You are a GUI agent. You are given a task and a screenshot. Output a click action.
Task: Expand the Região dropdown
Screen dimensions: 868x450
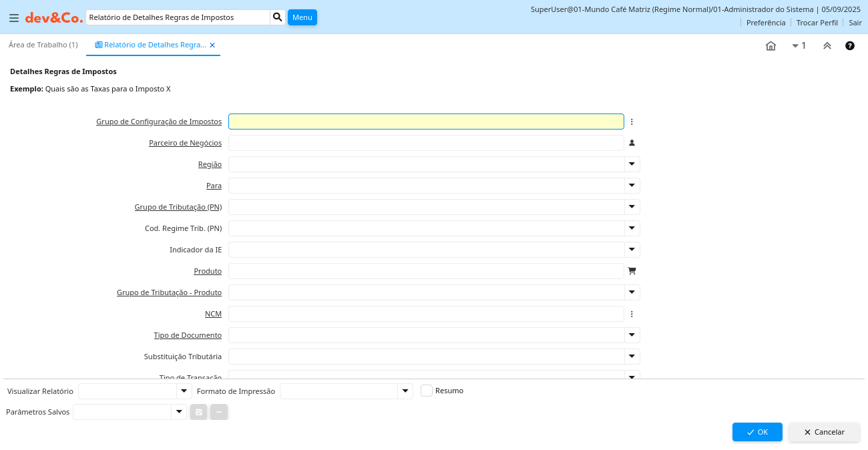click(632, 164)
